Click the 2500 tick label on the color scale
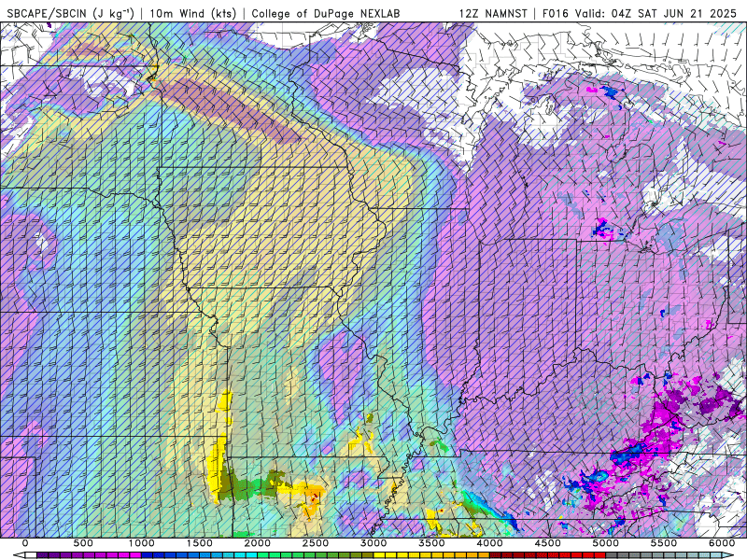747x560 pixels. click(x=316, y=543)
